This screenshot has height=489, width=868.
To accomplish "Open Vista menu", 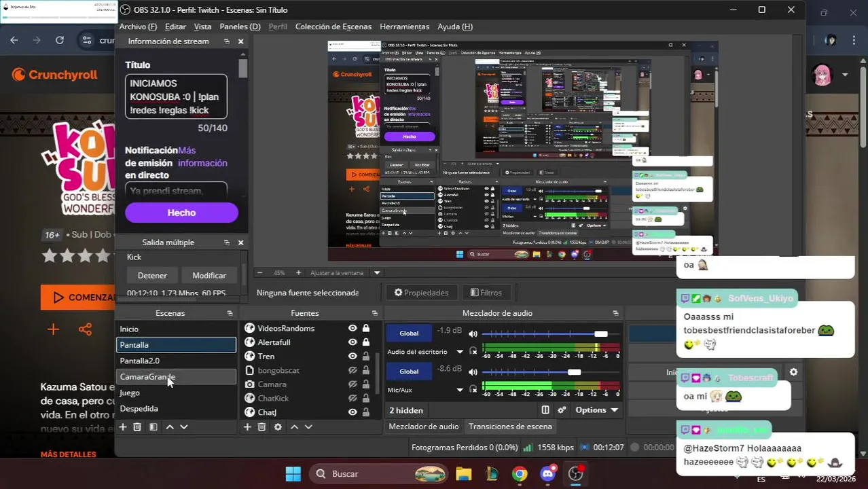I will 202,26.
